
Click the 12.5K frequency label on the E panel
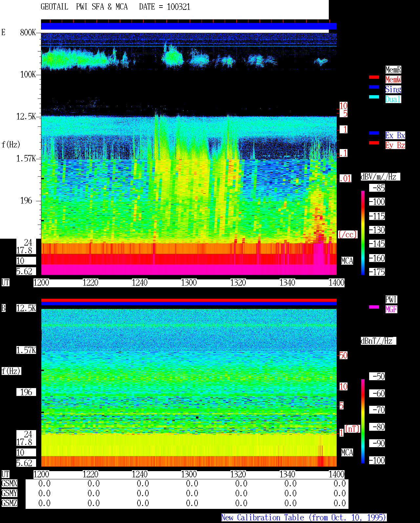(26, 117)
